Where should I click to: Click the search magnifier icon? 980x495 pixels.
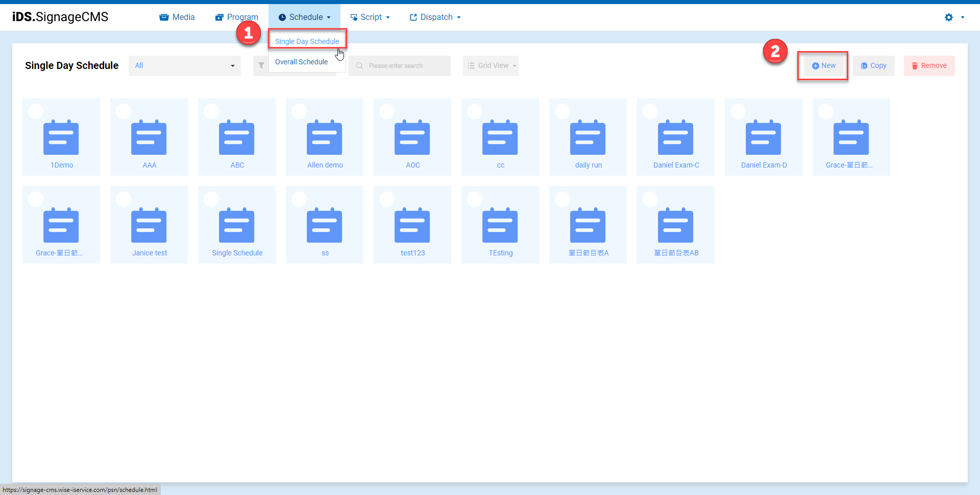(x=359, y=66)
